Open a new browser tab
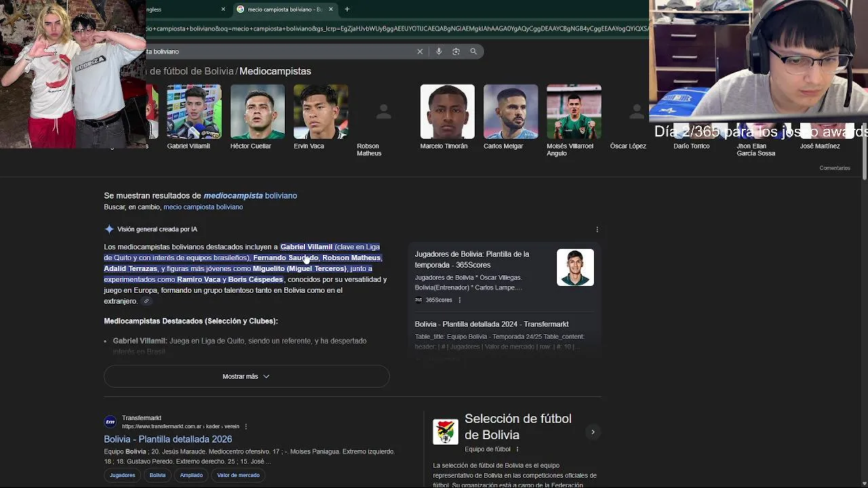 [x=347, y=9]
